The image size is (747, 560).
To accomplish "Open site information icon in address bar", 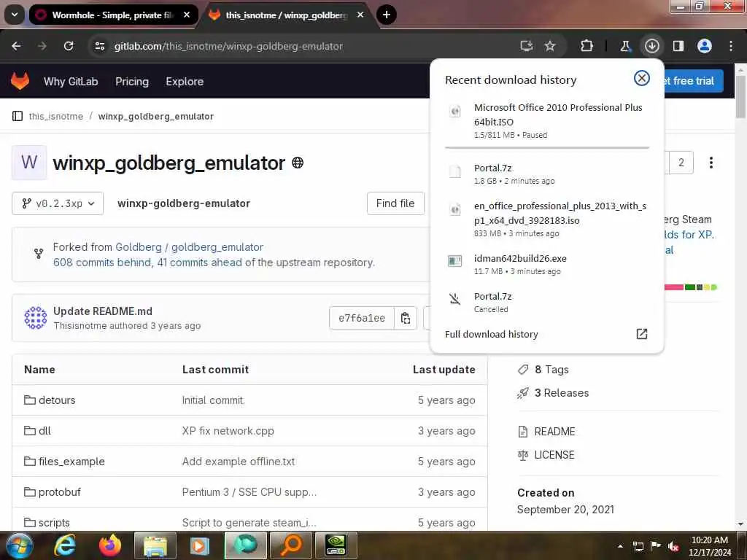I will click(x=99, y=46).
